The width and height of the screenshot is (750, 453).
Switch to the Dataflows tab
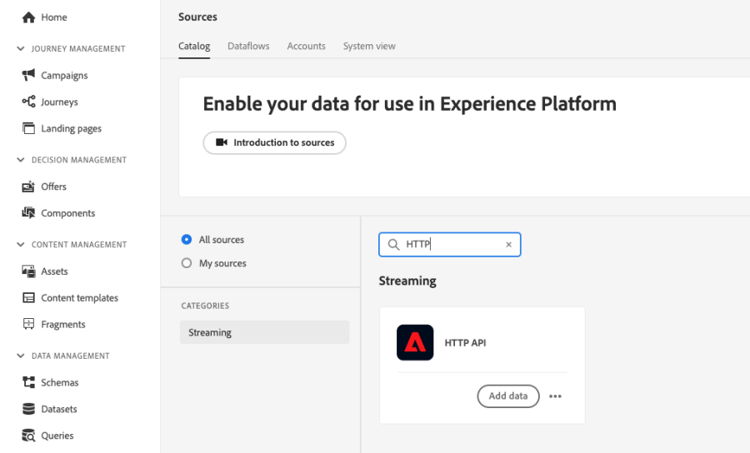tap(248, 46)
